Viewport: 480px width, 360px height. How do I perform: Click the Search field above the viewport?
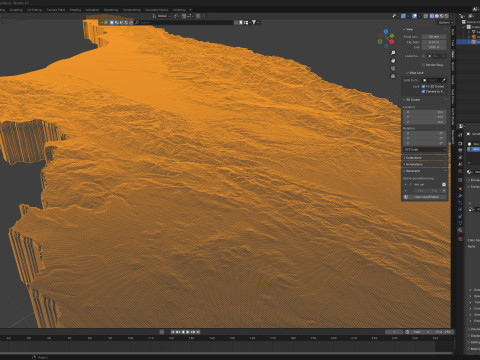tap(184, 22)
